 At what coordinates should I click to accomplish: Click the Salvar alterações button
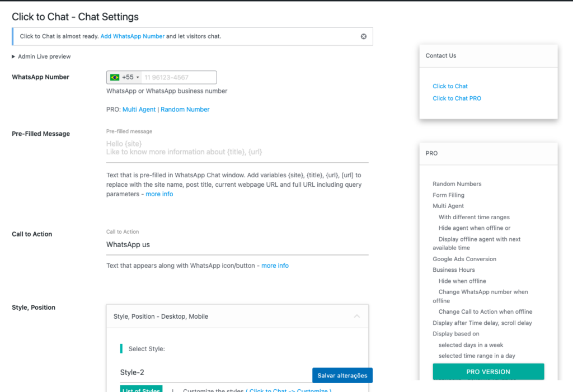[342, 376]
